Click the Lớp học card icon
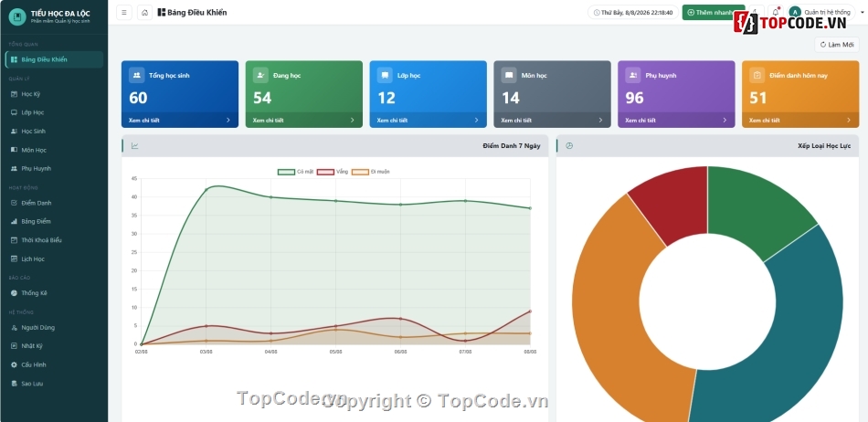 (385, 75)
